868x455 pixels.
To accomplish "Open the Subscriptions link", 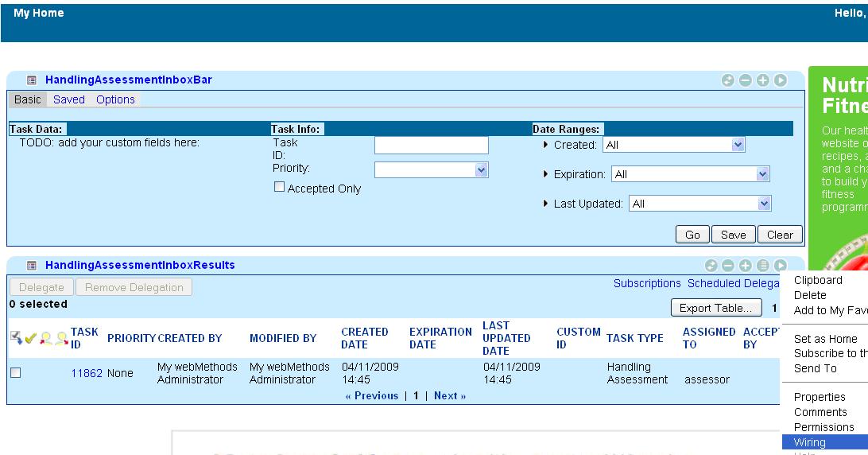I will click(647, 283).
